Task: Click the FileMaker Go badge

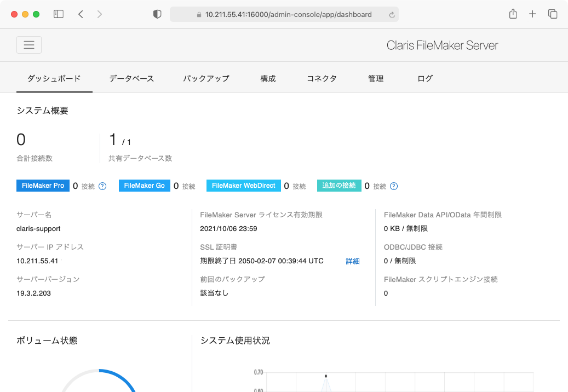Action: 144,186
